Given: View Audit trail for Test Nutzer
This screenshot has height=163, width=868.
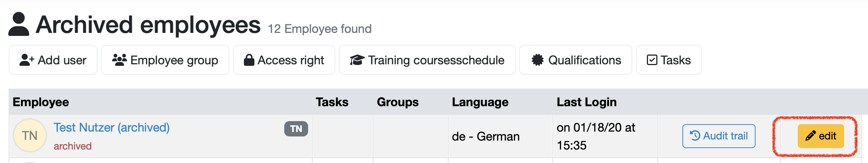Looking at the screenshot, I should (719, 136).
